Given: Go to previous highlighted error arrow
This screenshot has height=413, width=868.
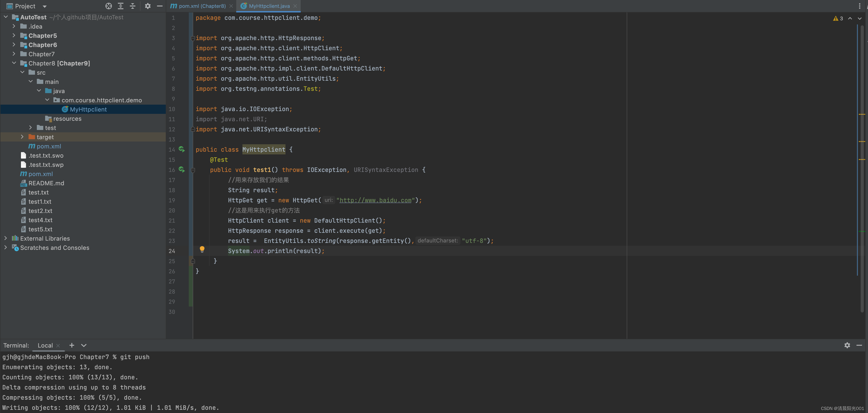Looking at the screenshot, I should (x=850, y=18).
